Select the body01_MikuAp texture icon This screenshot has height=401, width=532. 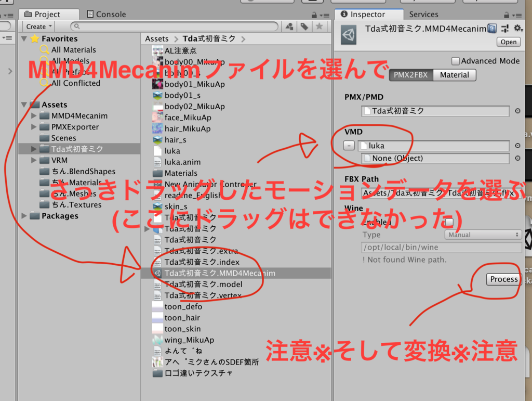coord(157,84)
